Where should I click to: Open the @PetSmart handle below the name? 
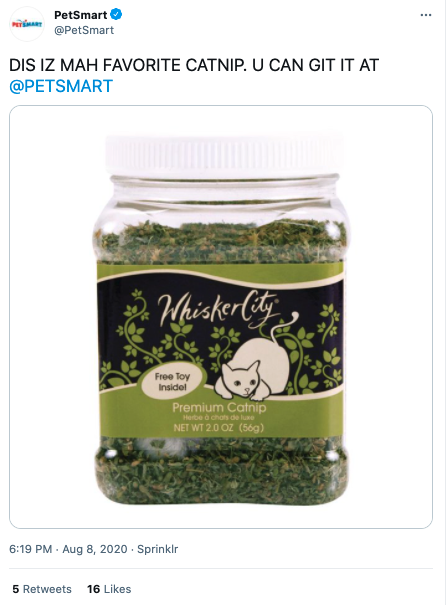[84, 30]
